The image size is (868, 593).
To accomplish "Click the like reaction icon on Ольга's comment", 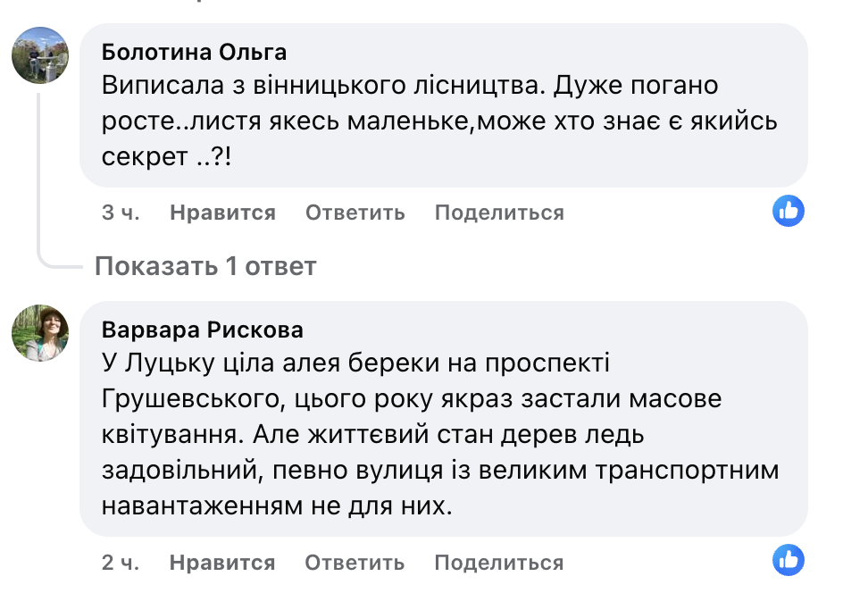I will click(x=789, y=212).
